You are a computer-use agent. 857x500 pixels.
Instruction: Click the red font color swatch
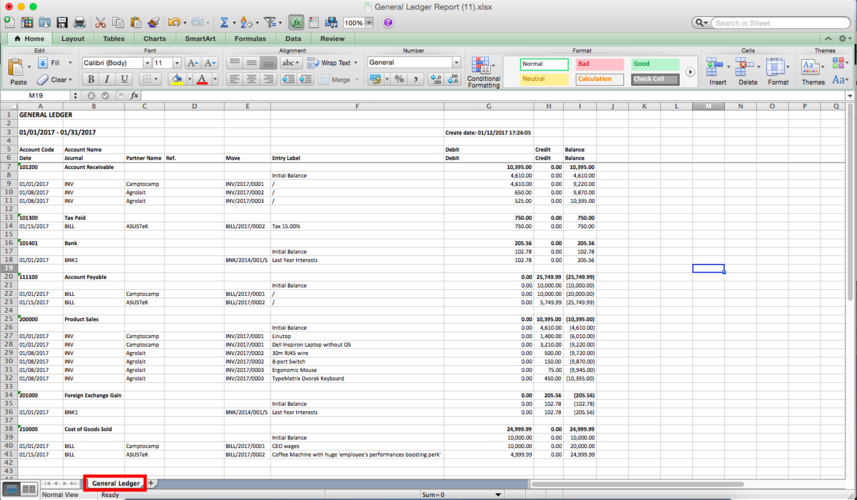202,80
